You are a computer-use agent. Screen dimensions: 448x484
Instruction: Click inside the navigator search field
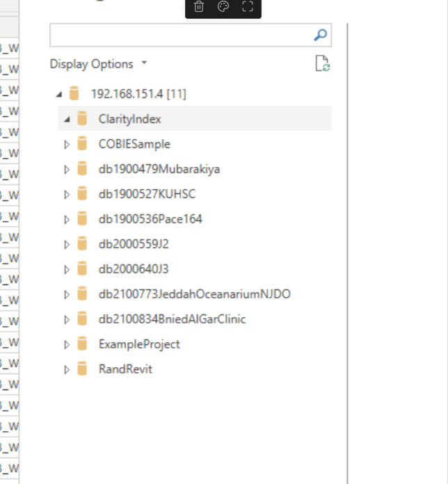click(x=179, y=35)
